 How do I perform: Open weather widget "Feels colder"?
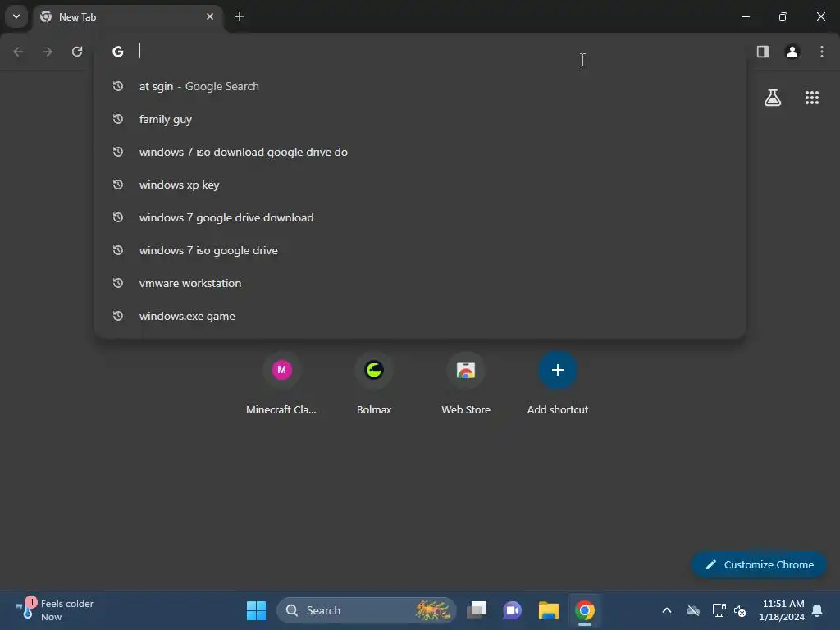53,610
